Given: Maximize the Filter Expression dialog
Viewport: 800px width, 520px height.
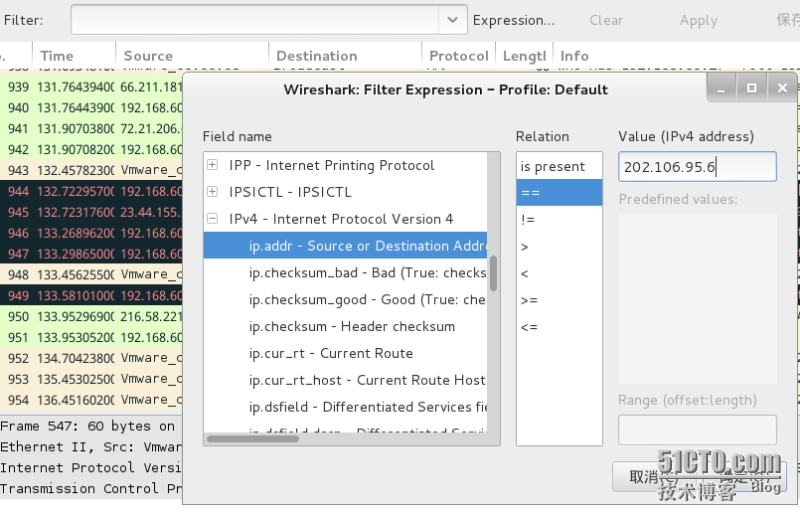Looking at the screenshot, I should pyautogui.click(x=752, y=88).
